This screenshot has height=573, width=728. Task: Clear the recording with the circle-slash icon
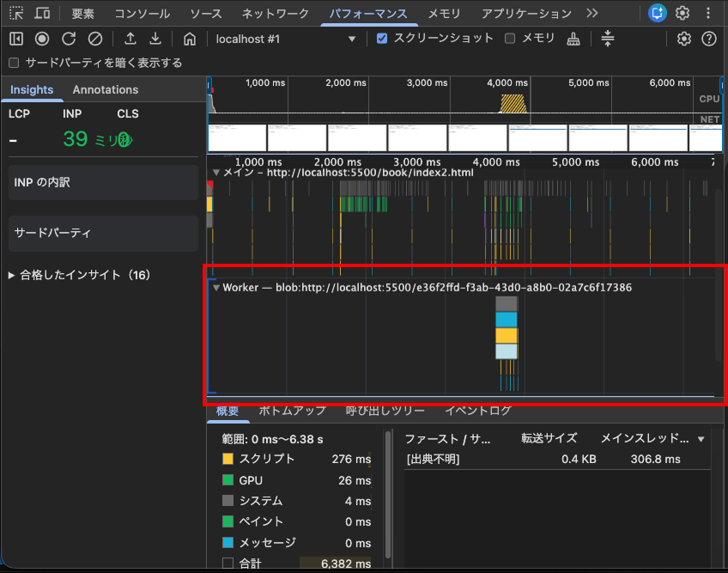[x=95, y=39]
